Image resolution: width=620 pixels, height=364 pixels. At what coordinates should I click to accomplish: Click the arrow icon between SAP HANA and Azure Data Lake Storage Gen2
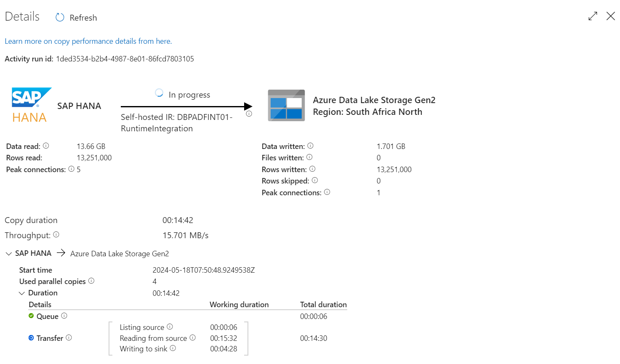coord(61,252)
